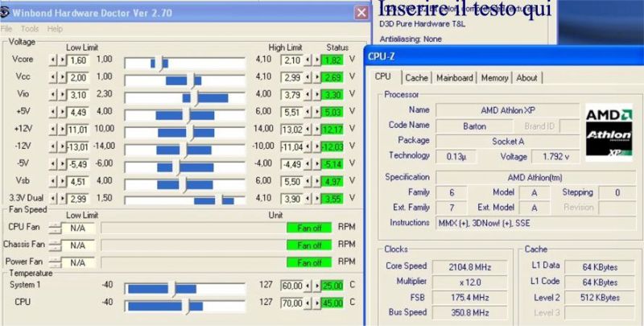Viewport: 644px width, 326px height.
Task: Click the +5V high limit field 5,51
Action: [292, 112]
